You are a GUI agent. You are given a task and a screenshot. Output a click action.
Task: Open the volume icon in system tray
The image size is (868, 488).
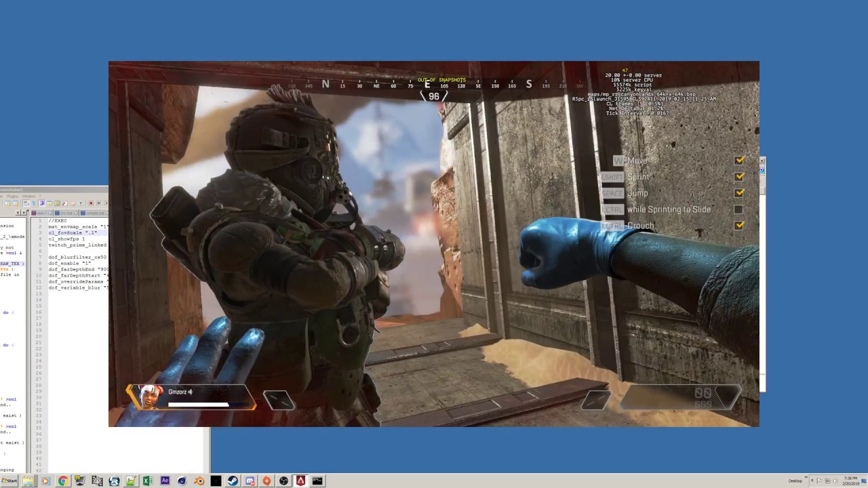tap(835, 481)
